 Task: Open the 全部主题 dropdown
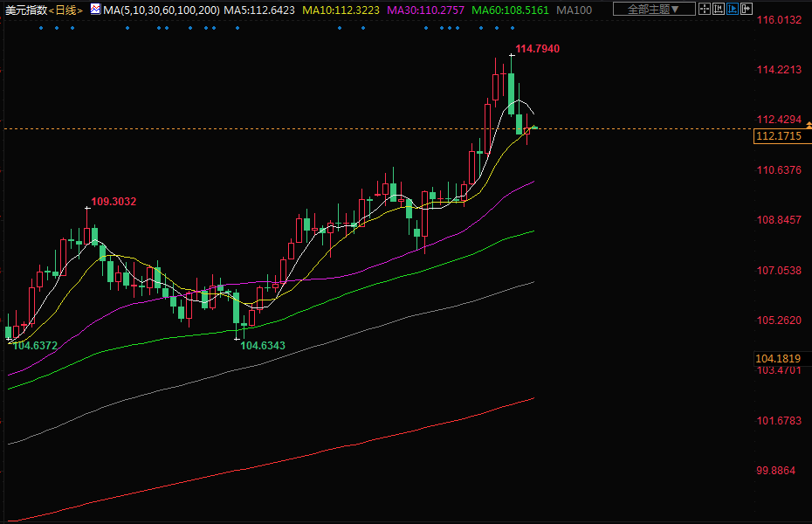click(654, 10)
